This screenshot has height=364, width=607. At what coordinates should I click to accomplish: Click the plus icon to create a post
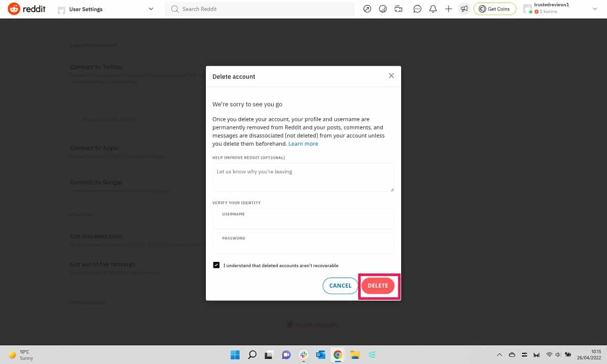tap(448, 9)
